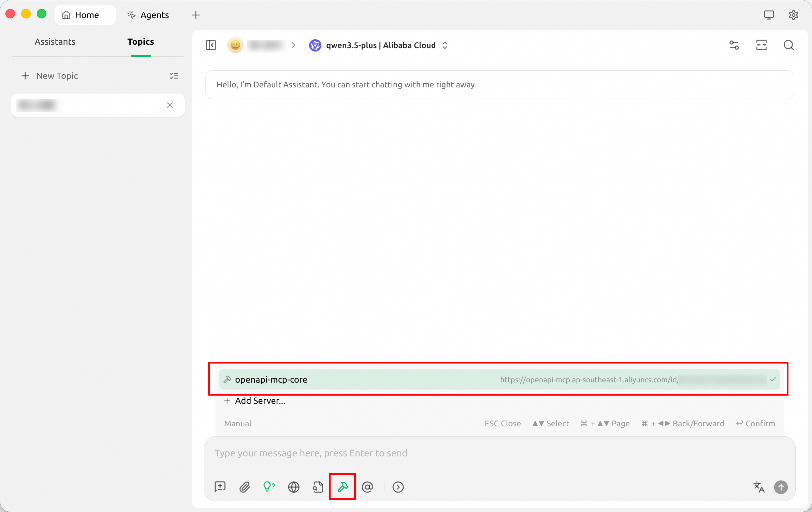Screen dimensions: 812x512
Task: Add a new tab with plus icon
Action: click(196, 15)
